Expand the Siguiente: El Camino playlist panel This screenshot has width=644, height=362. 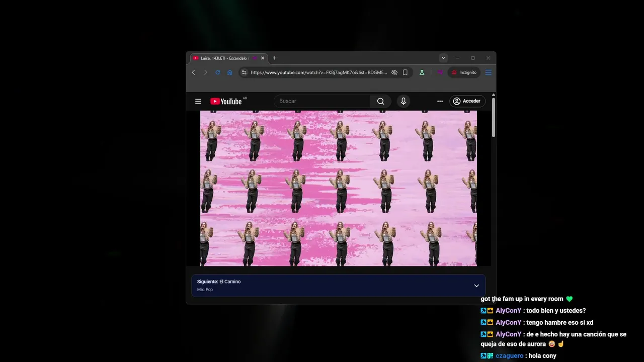tap(476, 286)
